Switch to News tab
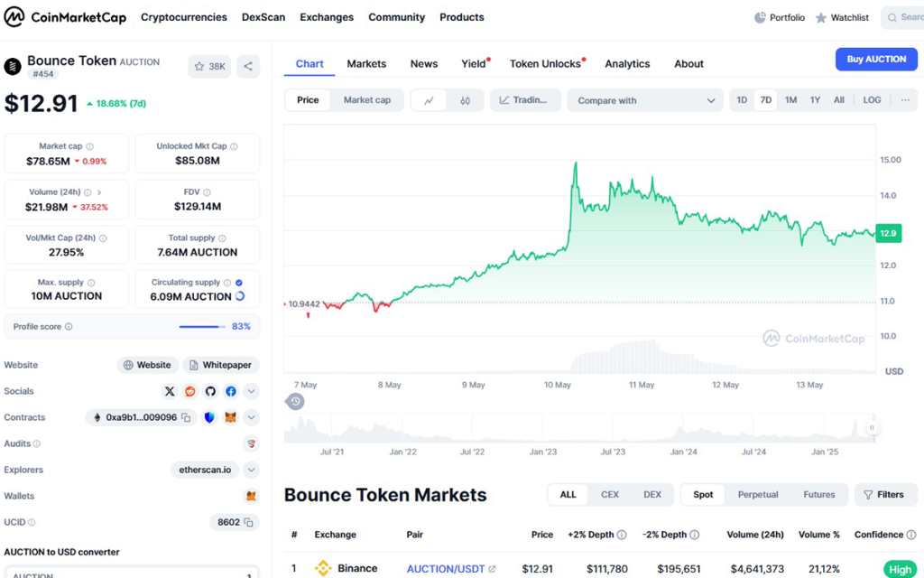924x578 pixels. (x=424, y=64)
